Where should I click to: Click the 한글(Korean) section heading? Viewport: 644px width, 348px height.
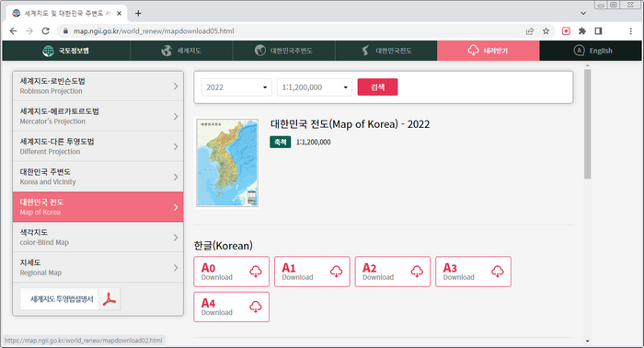224,246
